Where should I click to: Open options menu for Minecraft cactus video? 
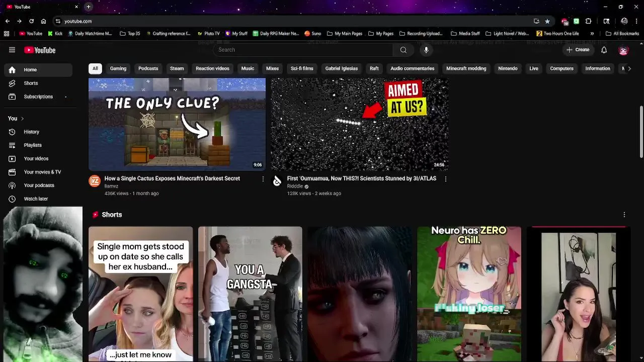coord(263,178)
